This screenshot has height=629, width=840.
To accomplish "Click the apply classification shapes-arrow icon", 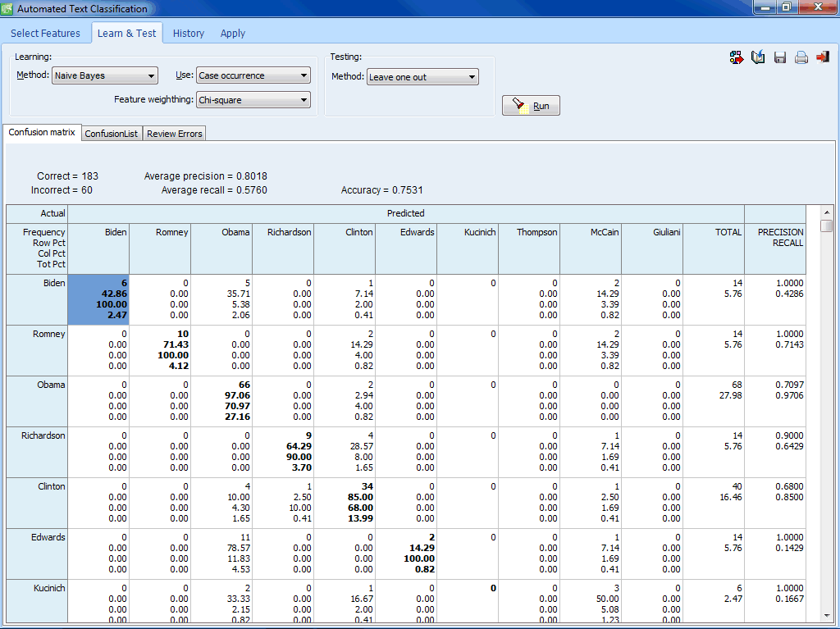I will [736, 57].
